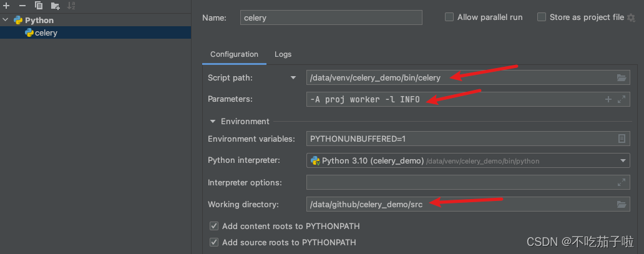Open Store as project file settings gear

click(631, 17)
